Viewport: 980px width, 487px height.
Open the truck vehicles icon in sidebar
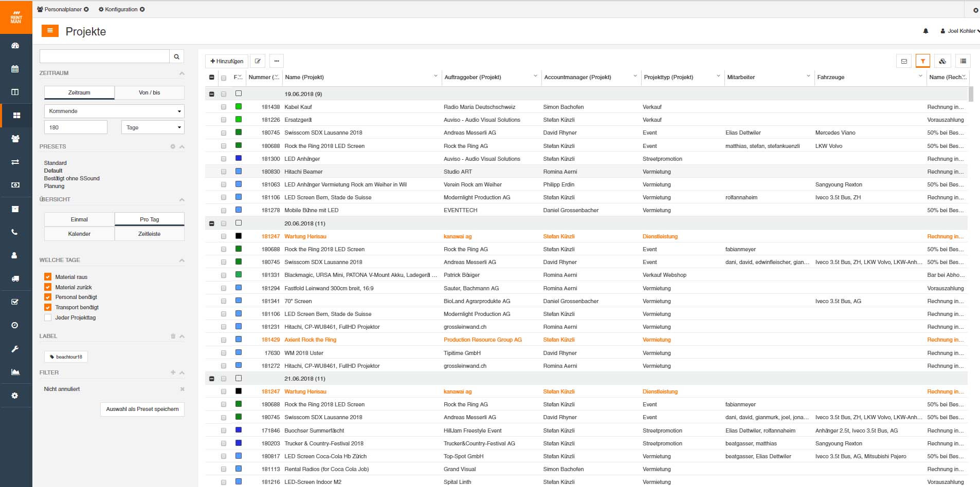tap(15, 279)
